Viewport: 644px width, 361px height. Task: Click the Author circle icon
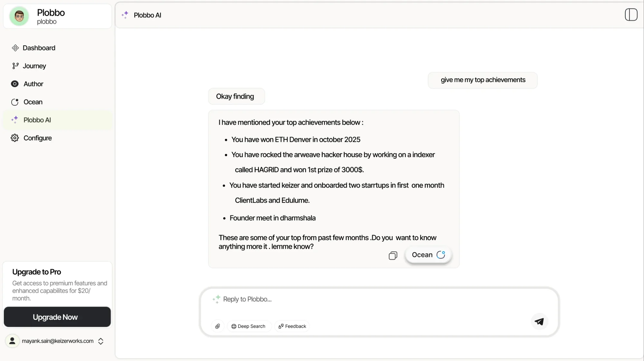pyautogui.click(x=15, y=84)
